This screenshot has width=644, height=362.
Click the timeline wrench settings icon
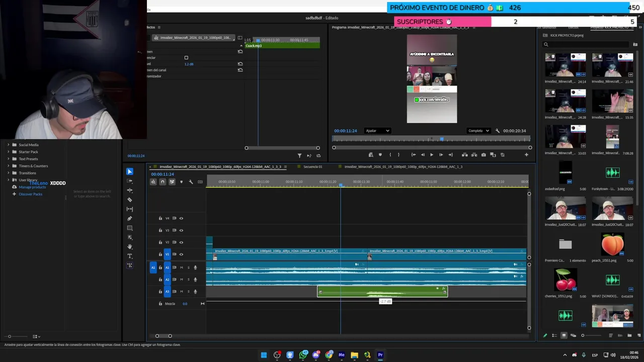tap(191, 182)
